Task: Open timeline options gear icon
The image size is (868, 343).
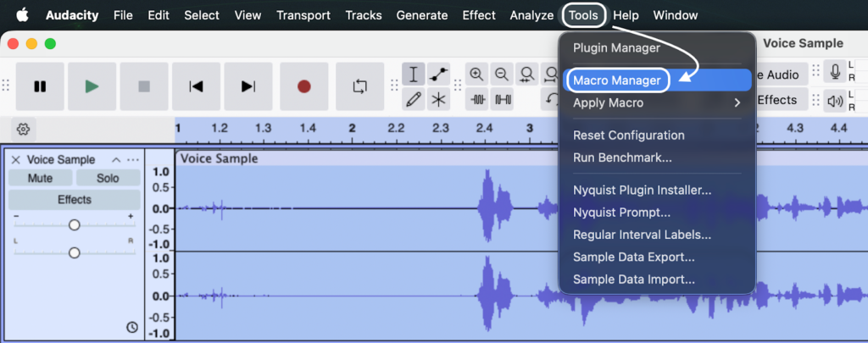Action: [24, 129]
